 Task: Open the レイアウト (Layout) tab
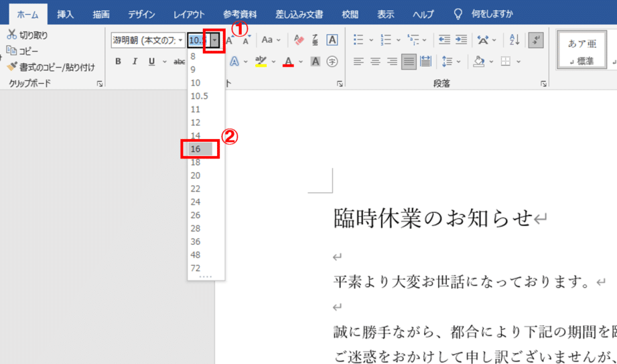click(189, 14)
